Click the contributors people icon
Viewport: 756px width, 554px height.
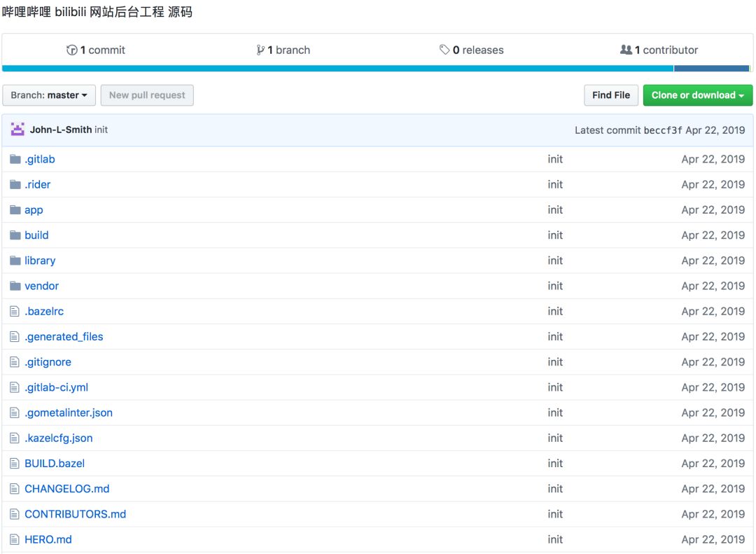626,50
